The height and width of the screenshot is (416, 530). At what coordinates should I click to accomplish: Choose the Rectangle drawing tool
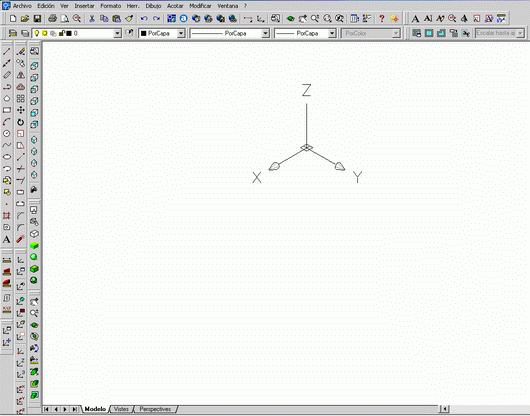[x=6, y=110]
